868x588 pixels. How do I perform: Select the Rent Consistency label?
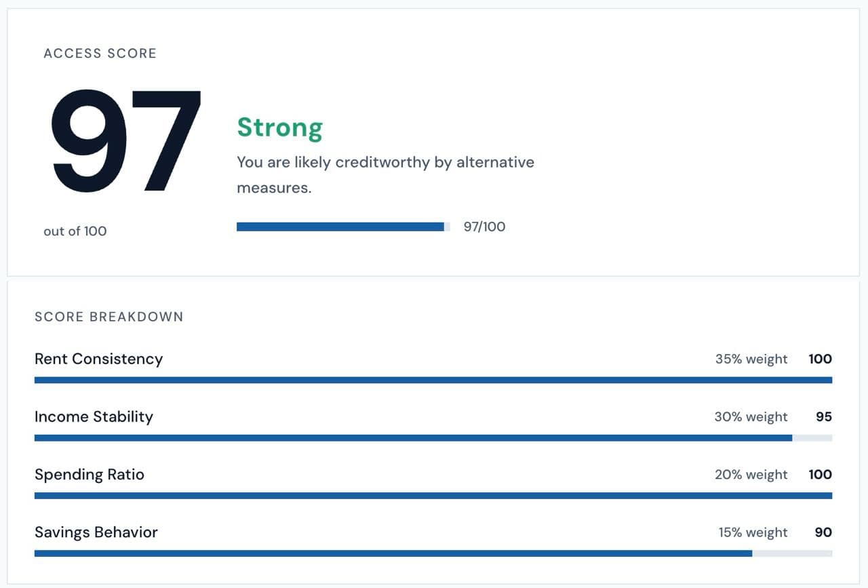coord(98,359)
